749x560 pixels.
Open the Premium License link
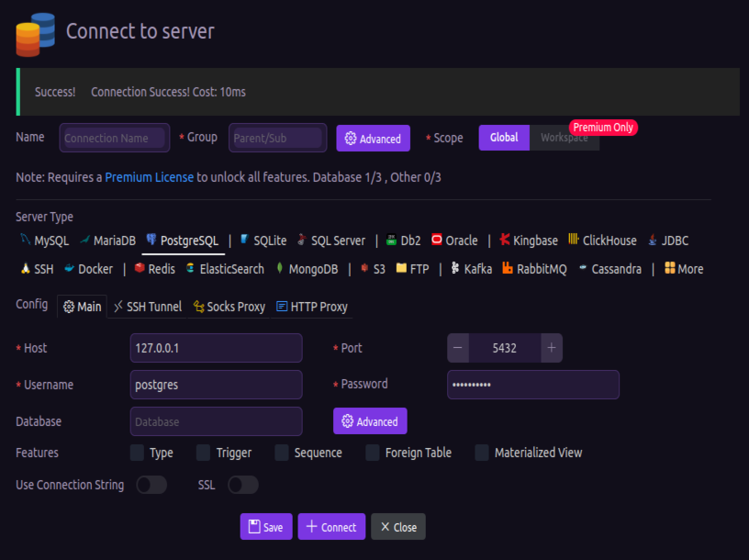click(x=149, y=177)
